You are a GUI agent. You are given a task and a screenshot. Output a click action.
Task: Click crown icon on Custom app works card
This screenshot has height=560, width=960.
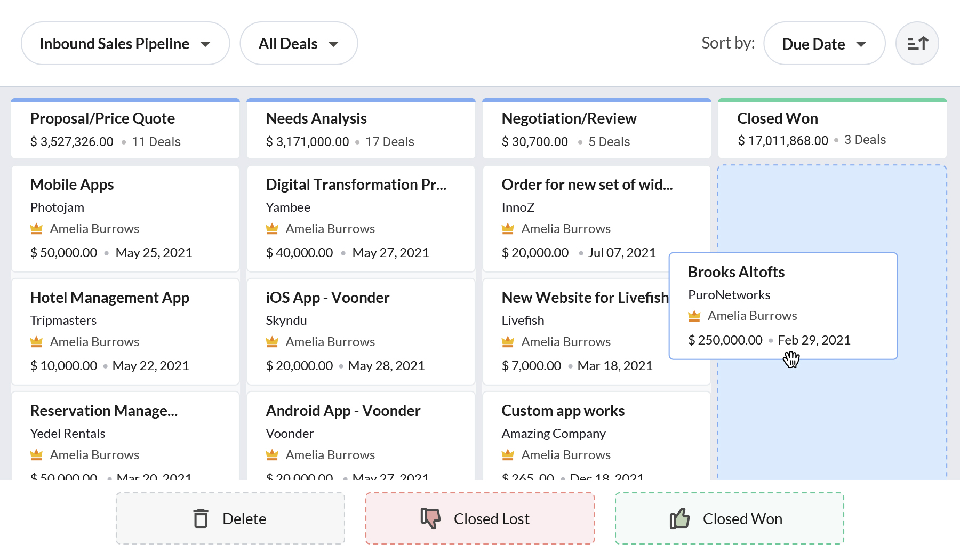tap(508, 455)
